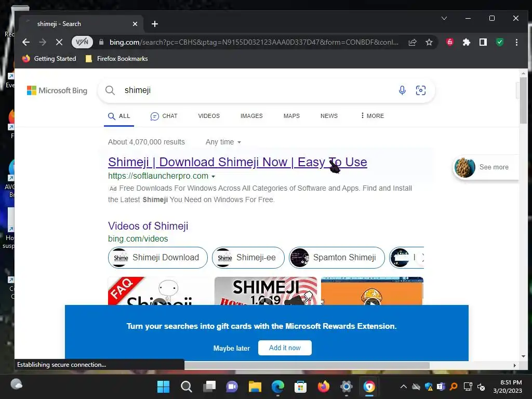Select the Shimeji-ee video chip
532x399 pixels.
(x=248, y=258)
